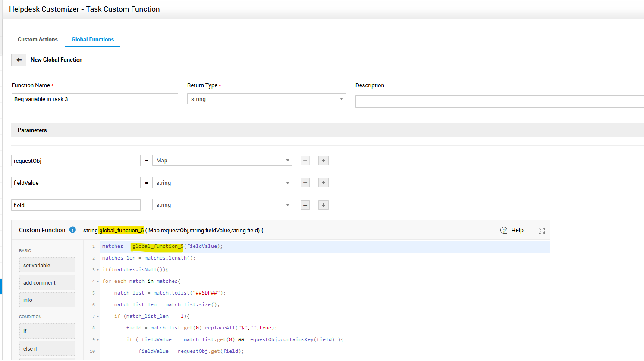Click the Description text field
This screenshot has width=644, height=361.
499,101
